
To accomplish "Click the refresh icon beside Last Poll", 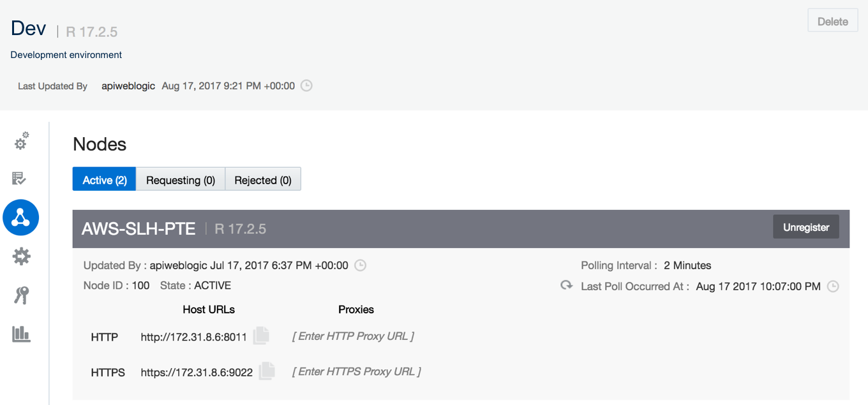I will pos(566,285).
